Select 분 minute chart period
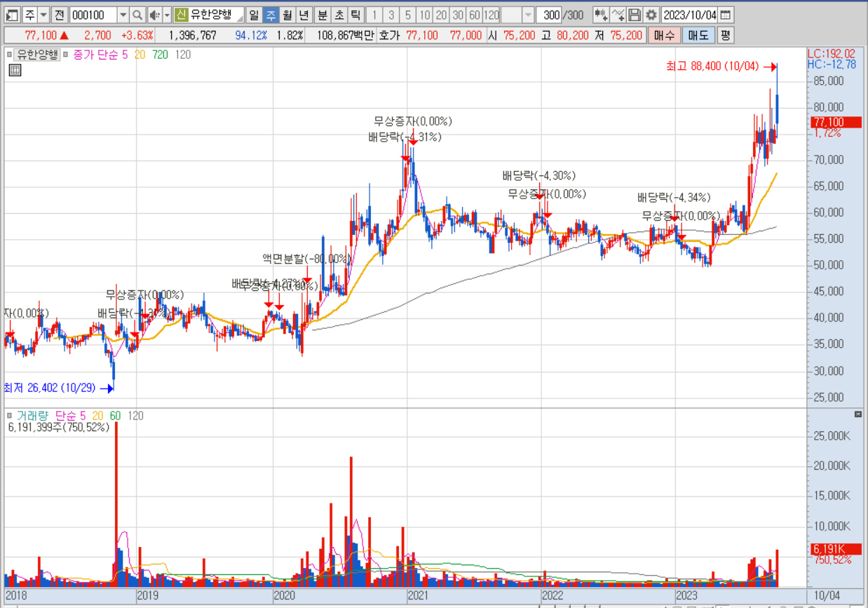This screenshot has height=608, width=868. [323, 15]
